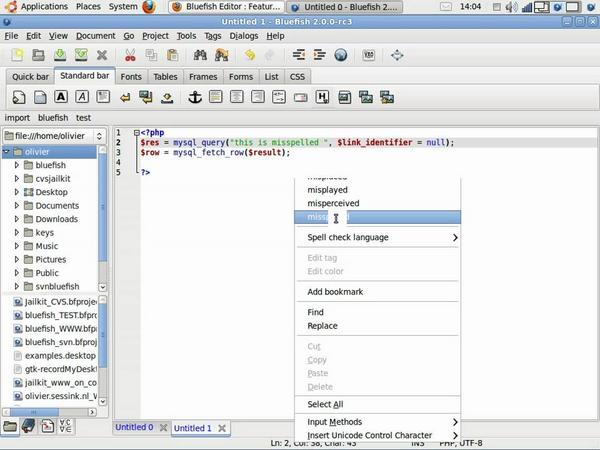The image size is (600, 450).
Task: Click the Break and clear icon
Action: tap(146, 97)
